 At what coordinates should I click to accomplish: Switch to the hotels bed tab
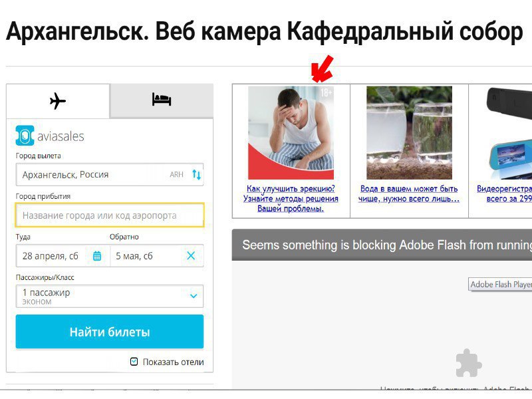pyautogui.click(x=162, y=100)
